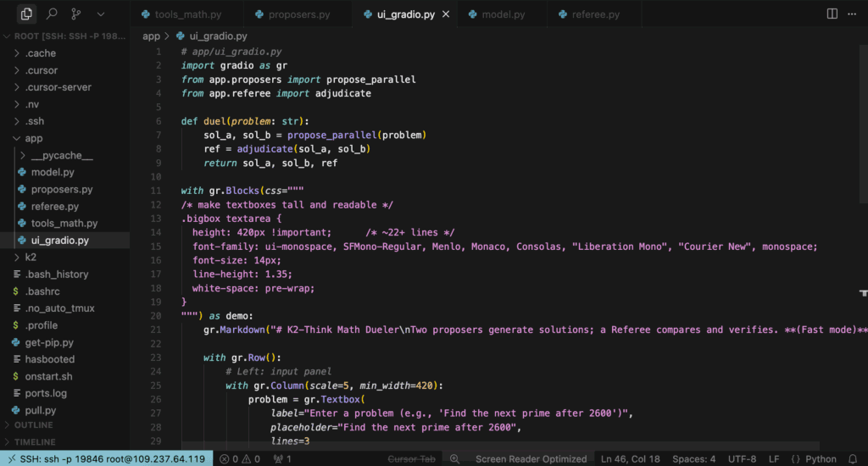Toggle Screen Reader Optimized mode
Image resolution: width=868 pixels, height=466 pixels.
pos(531,458)
